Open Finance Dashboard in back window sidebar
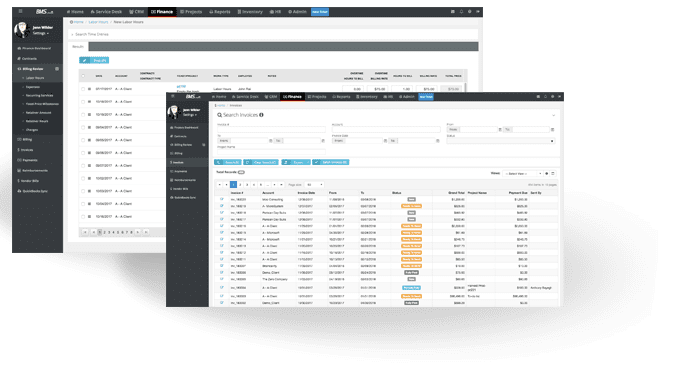682x382 pixels. pyautogui.click(x=34, y=48)
